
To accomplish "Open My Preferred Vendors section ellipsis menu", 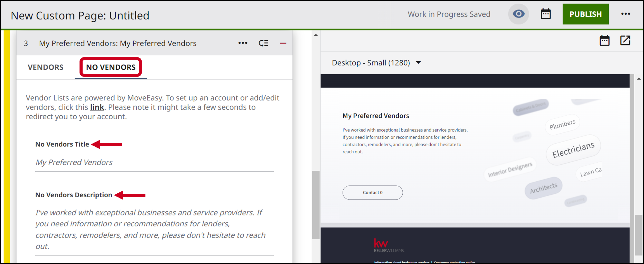I will point(243,43).
